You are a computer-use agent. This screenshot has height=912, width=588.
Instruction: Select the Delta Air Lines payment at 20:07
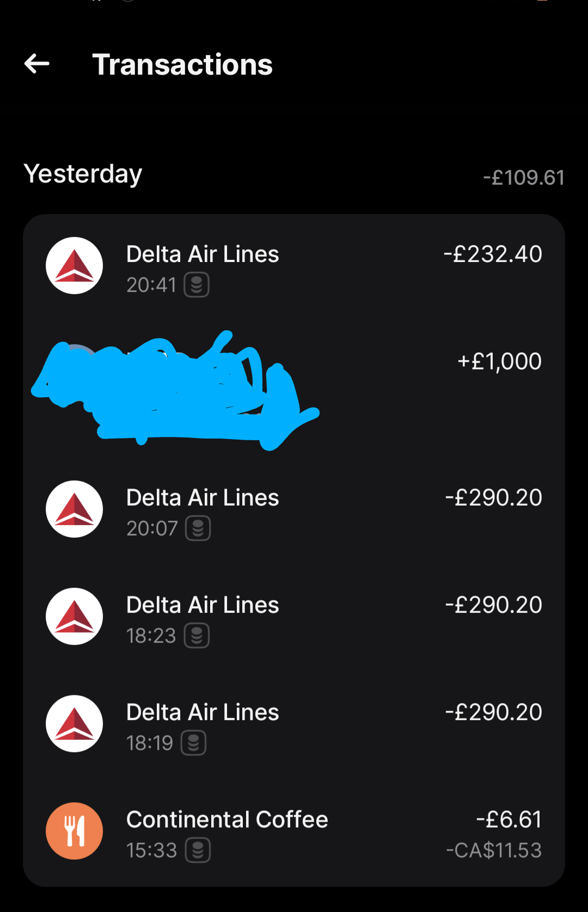point(203,498)
